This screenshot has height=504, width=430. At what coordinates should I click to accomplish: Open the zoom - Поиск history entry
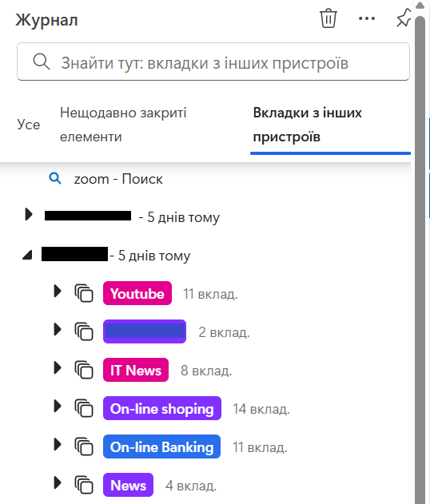[x=118, y=179]
